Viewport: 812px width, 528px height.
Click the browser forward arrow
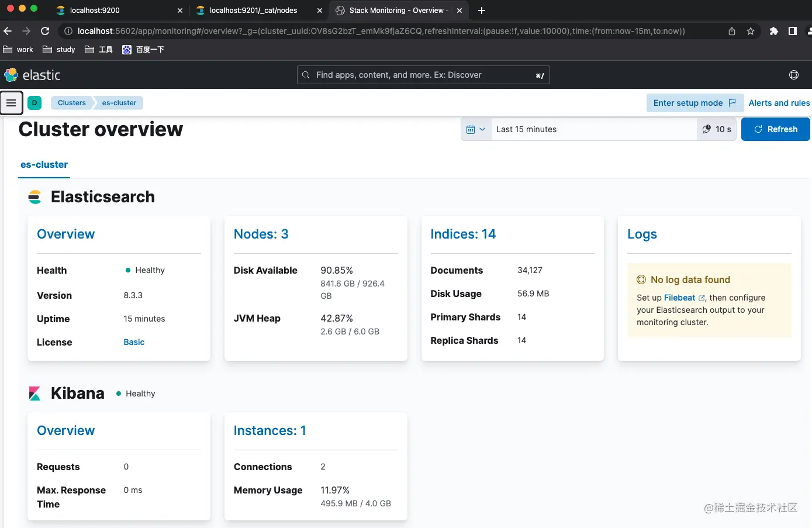pyautogui.click(x=26, y=31)
